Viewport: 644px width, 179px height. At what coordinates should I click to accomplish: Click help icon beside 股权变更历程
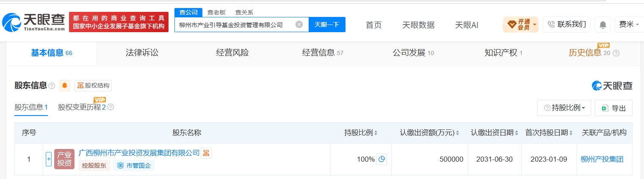point(111,107)
